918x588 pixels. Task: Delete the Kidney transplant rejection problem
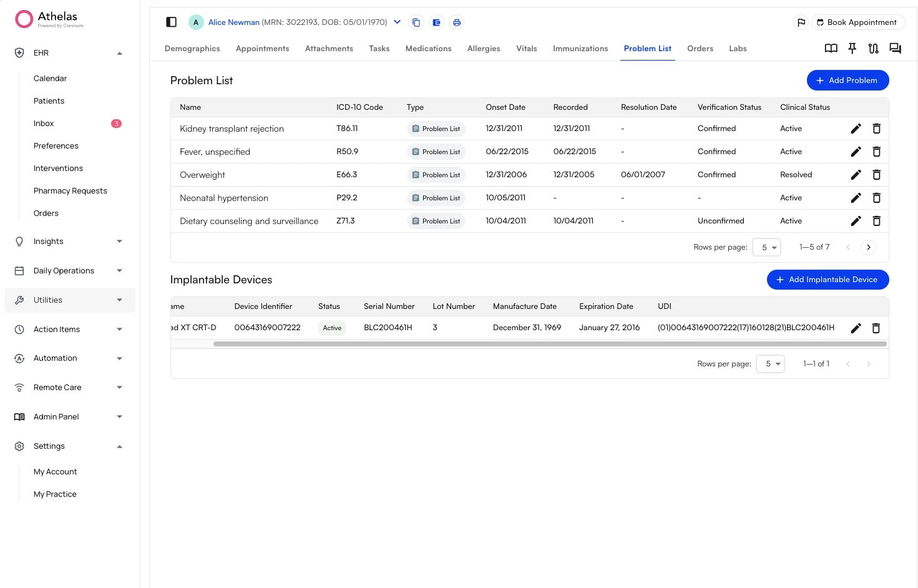(x=876, y=129)
